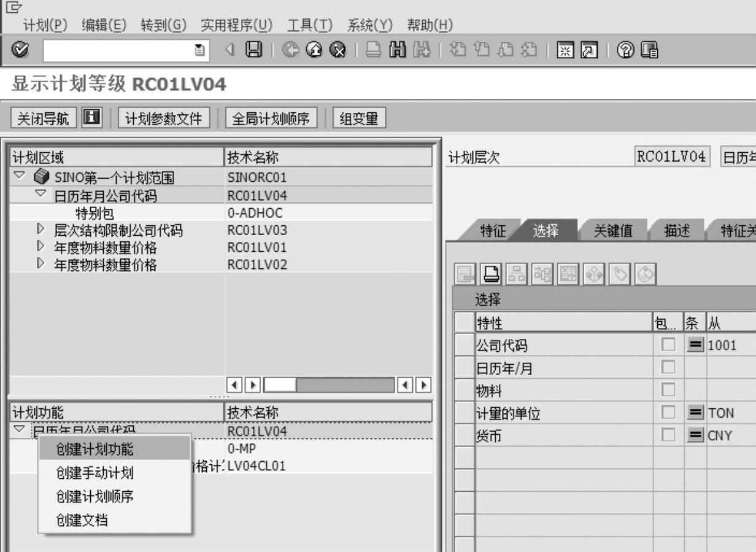
Task: Click the First Page icon
Action: [x=457, y=50]
